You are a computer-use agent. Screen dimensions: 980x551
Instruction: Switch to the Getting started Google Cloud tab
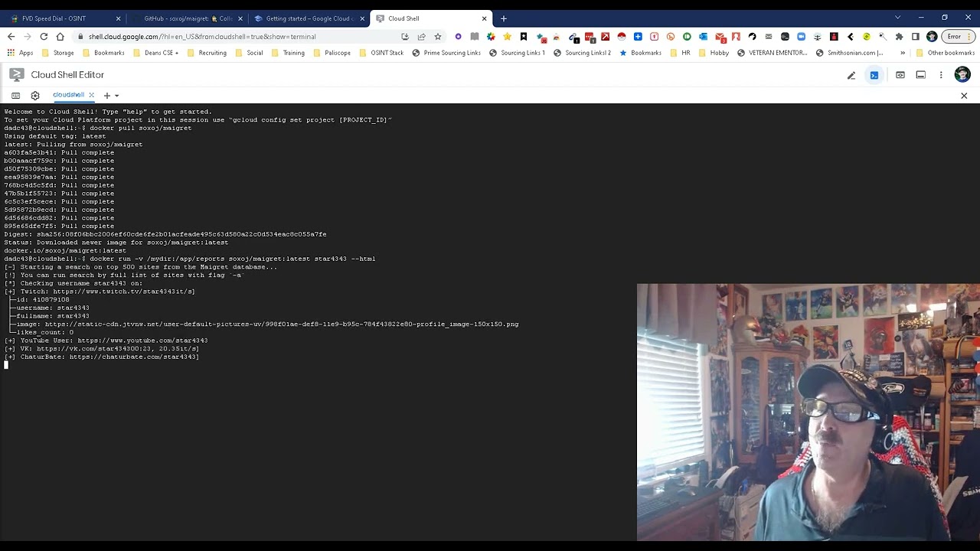(x=309, y=18)
